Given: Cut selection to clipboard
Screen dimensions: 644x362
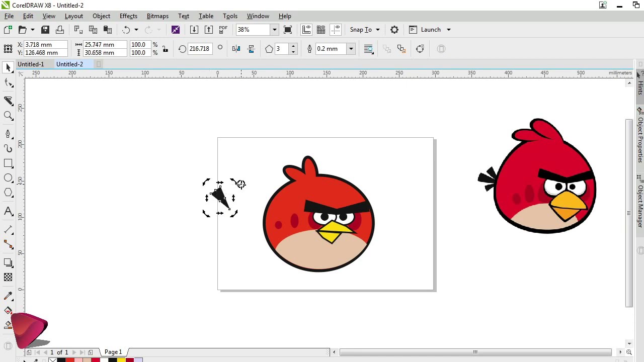Looking at the screenshot, I should [78, 30].
